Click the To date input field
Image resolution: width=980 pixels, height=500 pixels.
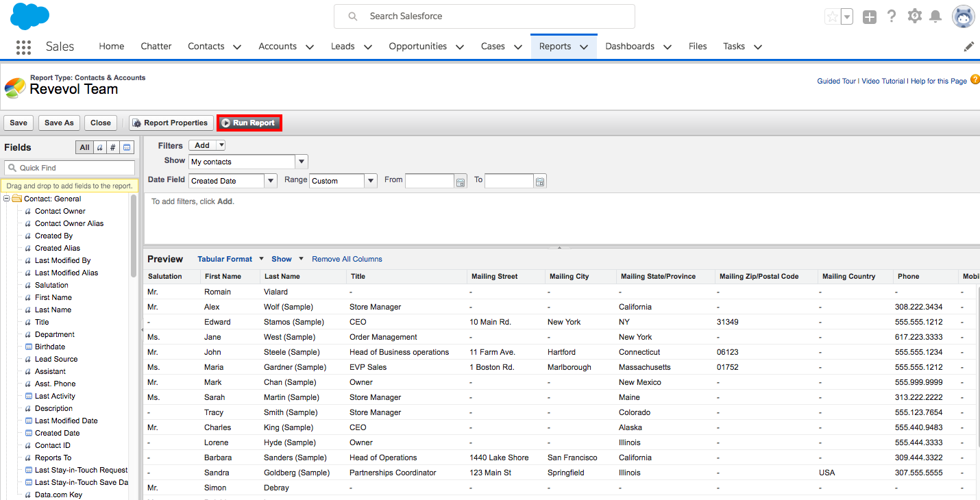(x=509, y=181)
